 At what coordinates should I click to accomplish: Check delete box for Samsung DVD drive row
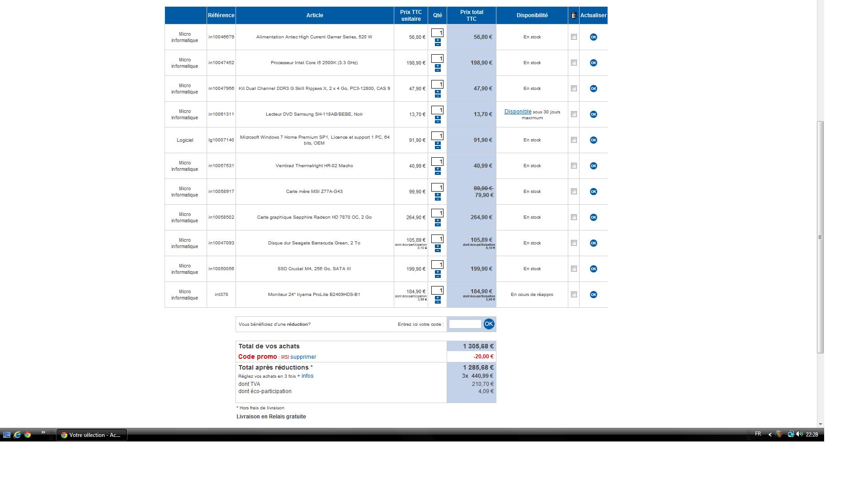pyautogui.click(x=574, y=114)
